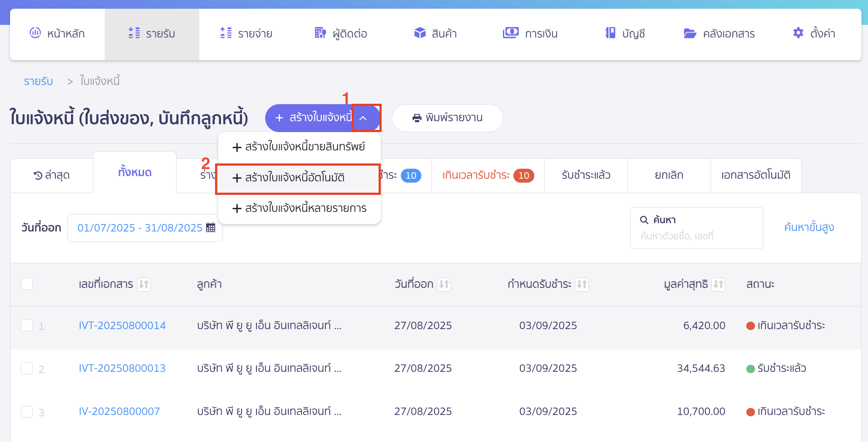This screenshot has width=868, height=442.
Task: Select the สินค้า (Products) cube icon
Action: 419,33
